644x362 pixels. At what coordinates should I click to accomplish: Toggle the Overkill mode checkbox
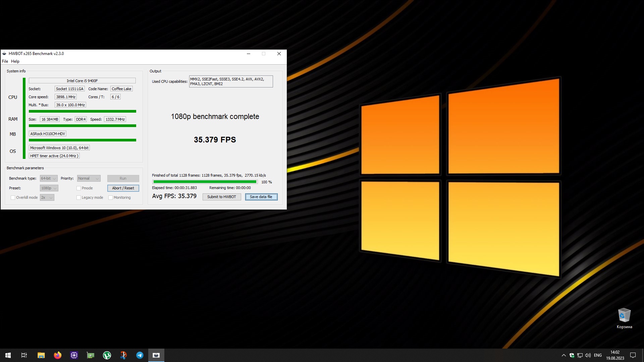[13, 198]
